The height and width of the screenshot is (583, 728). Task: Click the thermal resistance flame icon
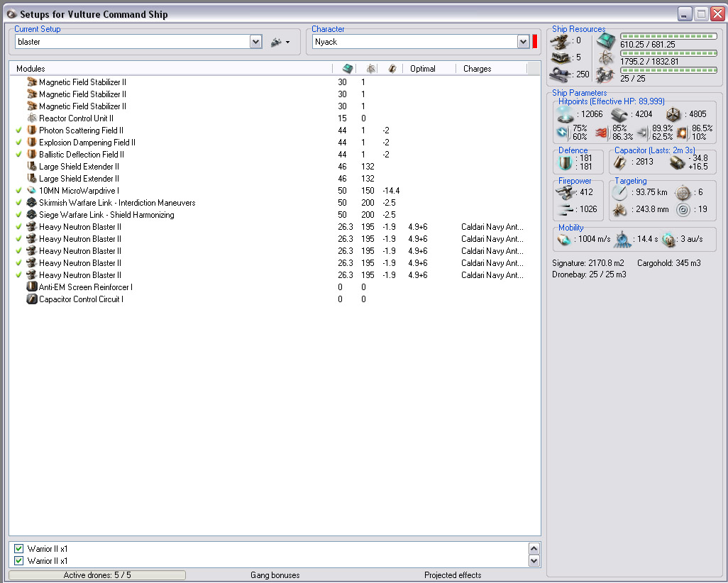pos(602,133)
